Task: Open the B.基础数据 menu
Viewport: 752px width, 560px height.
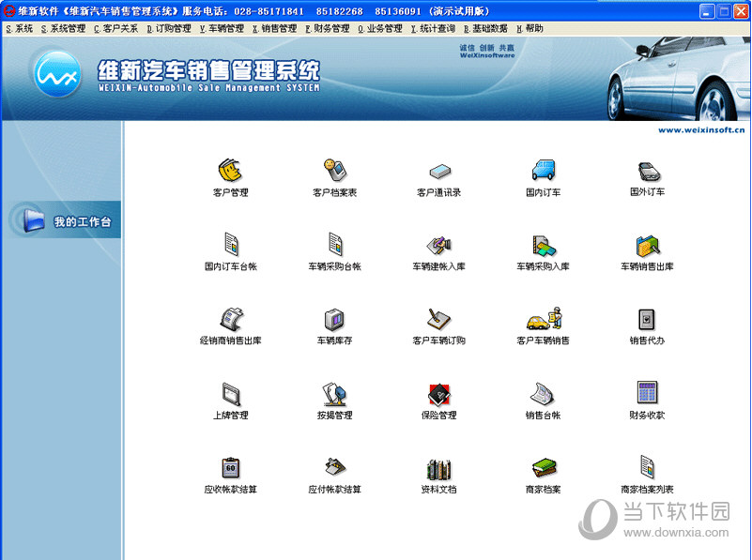Action: click(x=485, y=29)
